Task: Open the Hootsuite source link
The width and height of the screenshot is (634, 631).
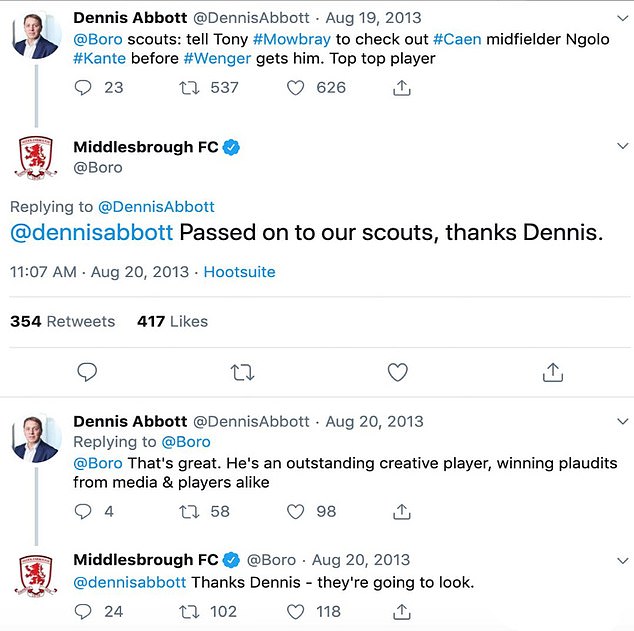Action: (x=239, y=272)
